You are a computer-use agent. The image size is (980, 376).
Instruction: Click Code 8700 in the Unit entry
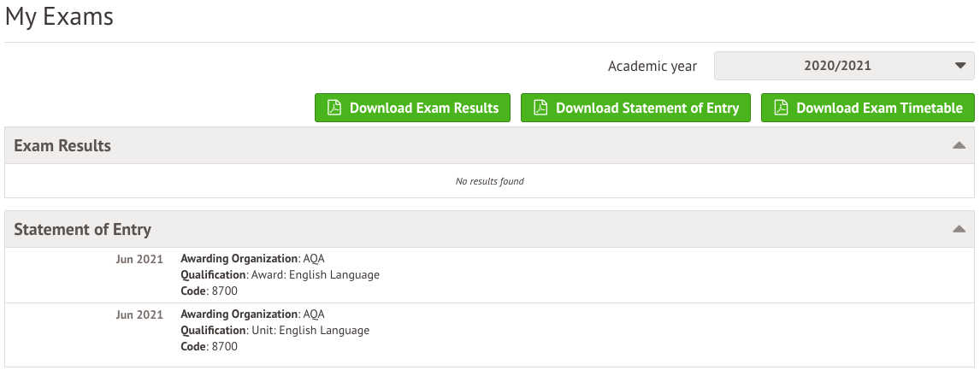[209, 347]
